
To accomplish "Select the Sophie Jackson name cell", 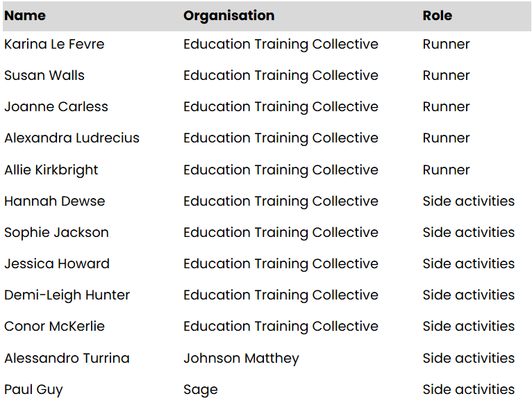I will [56, 232].
